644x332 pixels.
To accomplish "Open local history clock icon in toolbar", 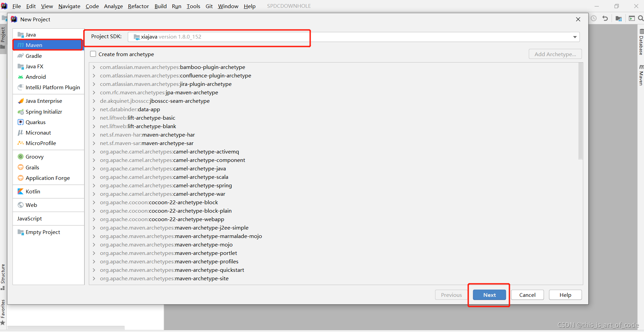I will tap(594, 18).
